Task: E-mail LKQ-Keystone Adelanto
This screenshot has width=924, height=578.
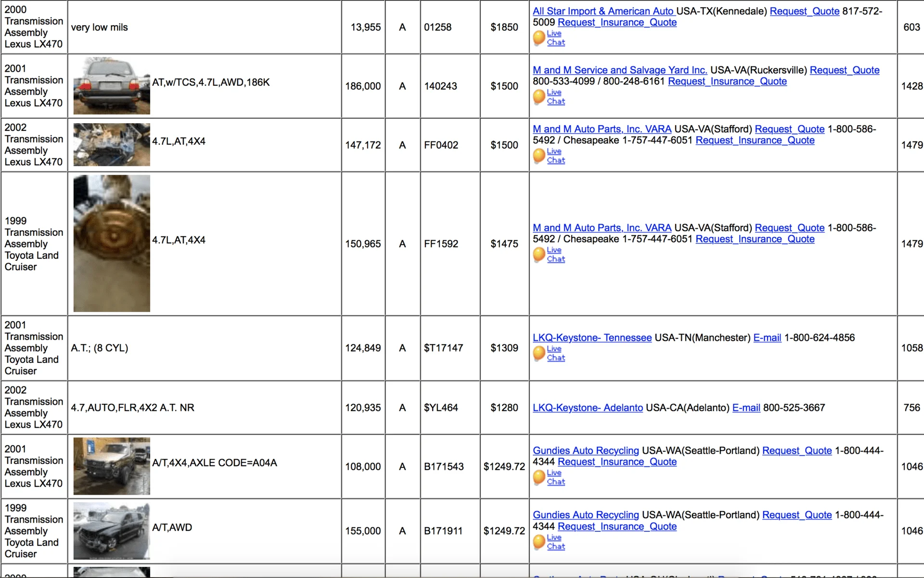Action: tap(746, 408)
